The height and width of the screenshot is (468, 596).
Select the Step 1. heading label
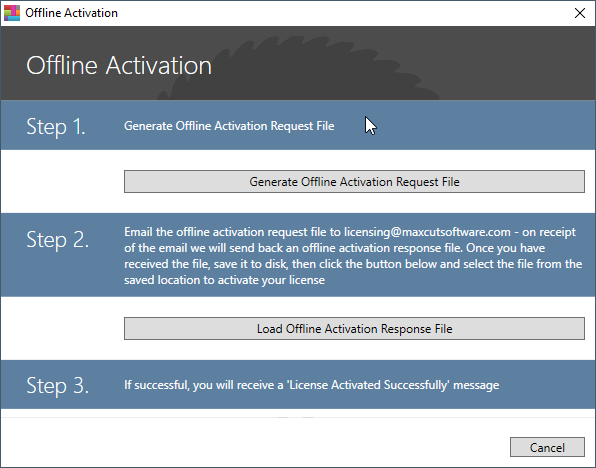point(56,126)
